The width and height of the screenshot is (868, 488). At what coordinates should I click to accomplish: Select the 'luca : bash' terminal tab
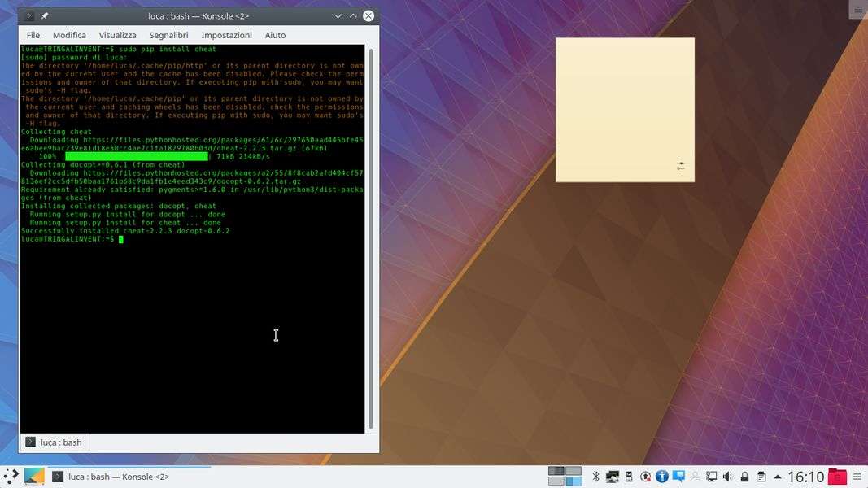(55, 442)
